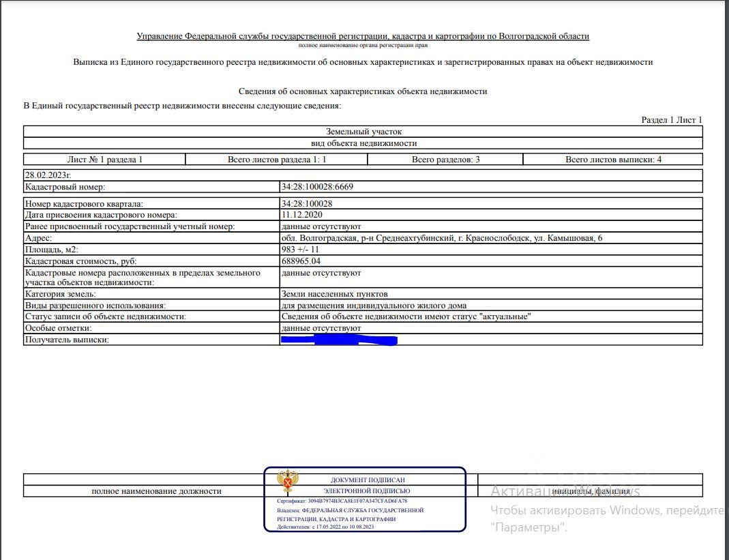Select "для размещения индивидуального жилого дома"
Image resolution: width=729 pixels, height=560 pixels.
click(x=374, y=306)
